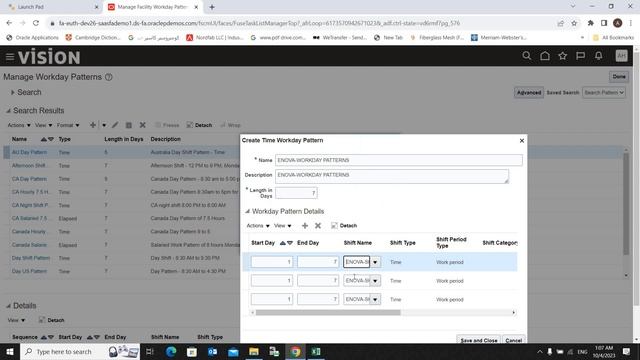
Task: Open the Format menu in Search Results
Action: click(x=68, y=125)
